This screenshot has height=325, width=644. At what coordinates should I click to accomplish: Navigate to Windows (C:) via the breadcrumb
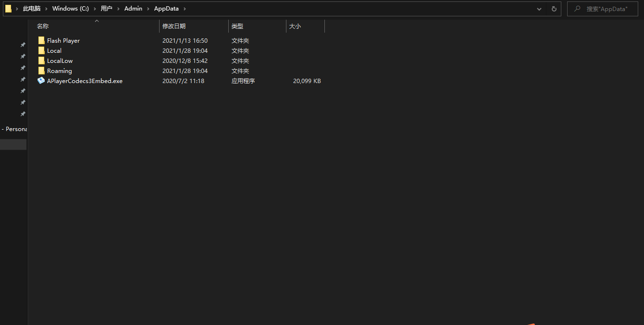(x=70, y=8)
